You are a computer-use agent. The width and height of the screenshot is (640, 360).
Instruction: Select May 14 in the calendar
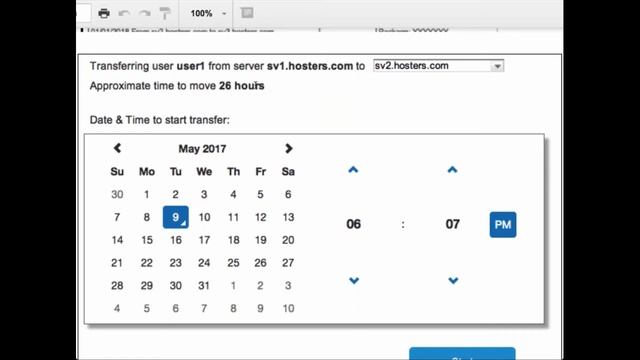(x=117, y=240)
